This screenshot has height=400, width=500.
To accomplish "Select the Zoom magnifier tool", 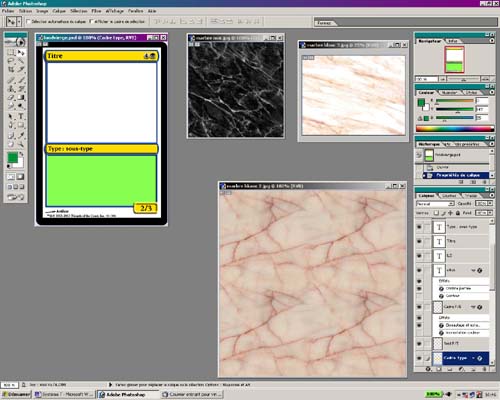I will click(x=21, y=144).
